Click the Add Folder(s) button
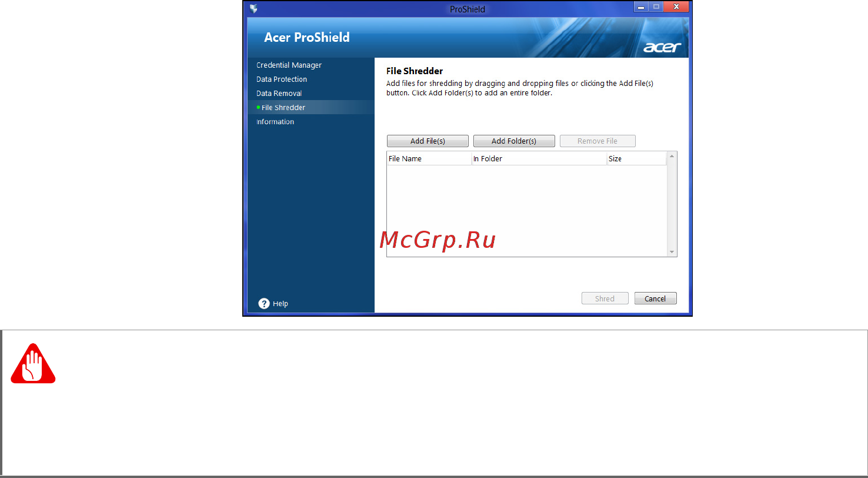868x478 pixels. point(514,141)
